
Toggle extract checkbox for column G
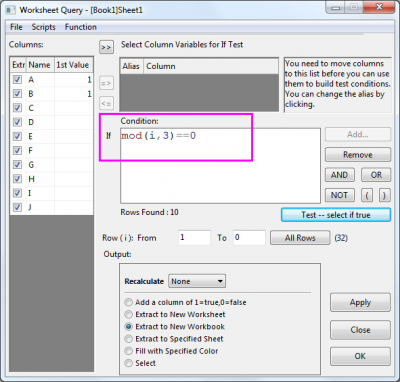tap(17, 165)
